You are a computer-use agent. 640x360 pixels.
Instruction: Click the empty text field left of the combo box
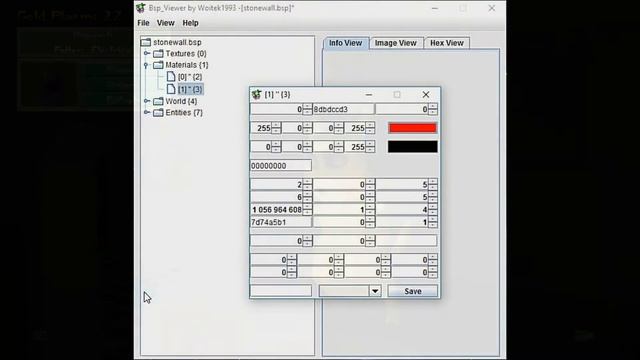[281, 291]
